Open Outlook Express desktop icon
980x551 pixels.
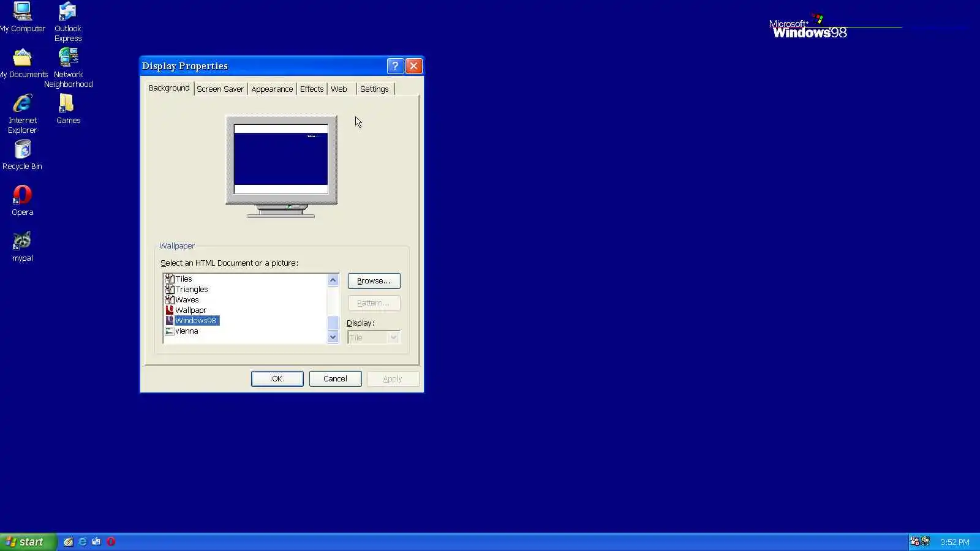point(68,22)
